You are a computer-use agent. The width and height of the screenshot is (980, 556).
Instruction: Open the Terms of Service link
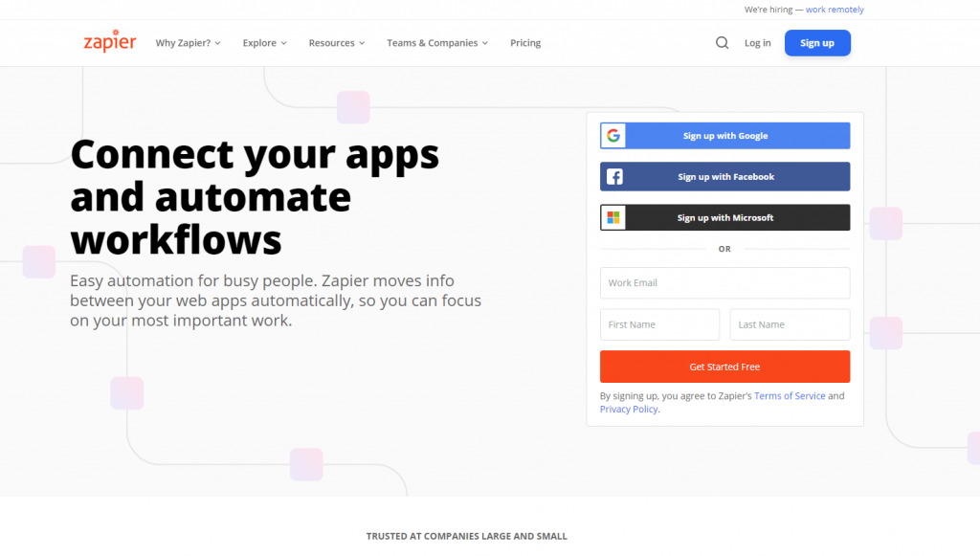tap(790, 396)
